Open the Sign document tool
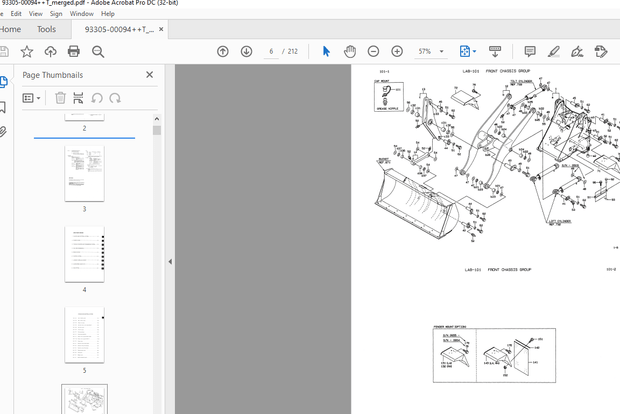 577,51
